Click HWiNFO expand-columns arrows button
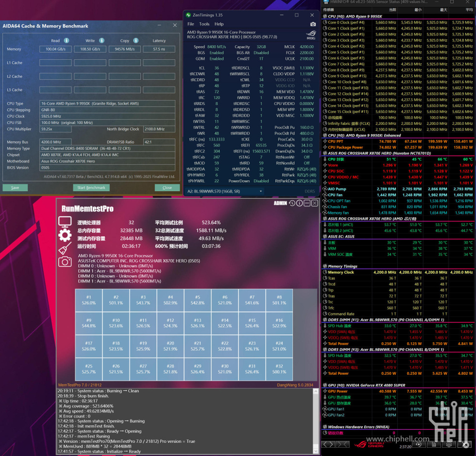Viewport: 476px width, 456px height. tap(328, 444)
